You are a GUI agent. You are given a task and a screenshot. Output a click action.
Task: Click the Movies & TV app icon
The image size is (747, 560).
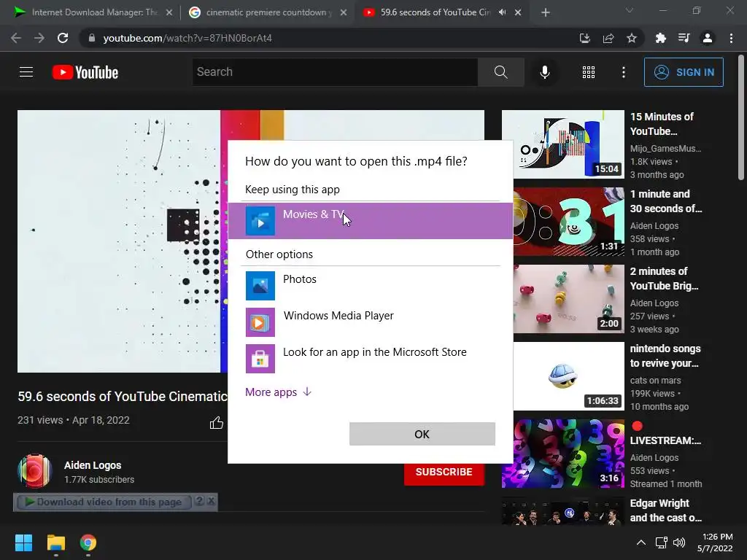point(260,220)
